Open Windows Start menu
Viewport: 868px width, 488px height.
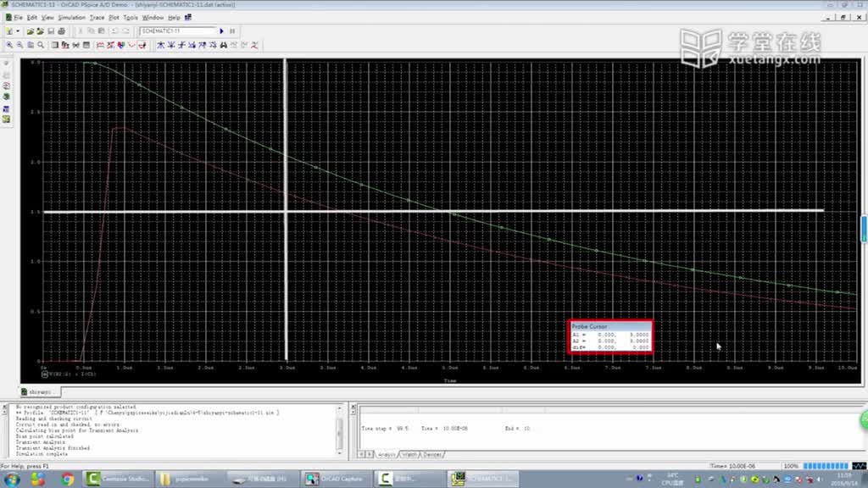tap(12, 480)
